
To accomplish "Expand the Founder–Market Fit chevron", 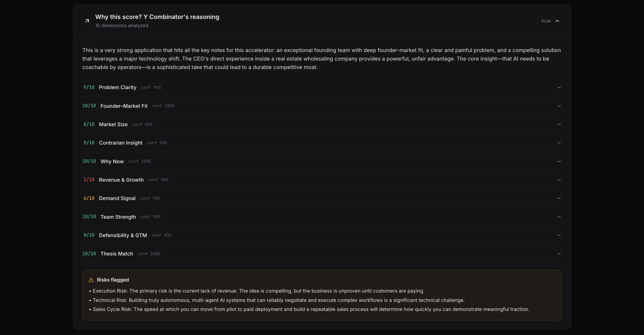I will [559, 106].
